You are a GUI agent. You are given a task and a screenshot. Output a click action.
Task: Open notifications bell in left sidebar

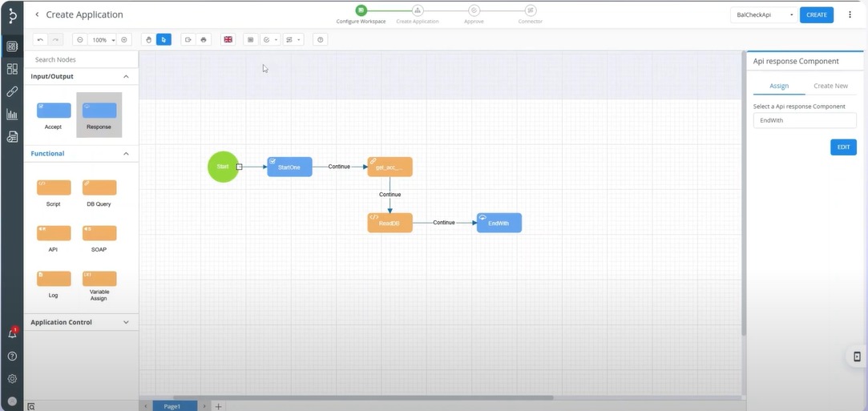12,333
